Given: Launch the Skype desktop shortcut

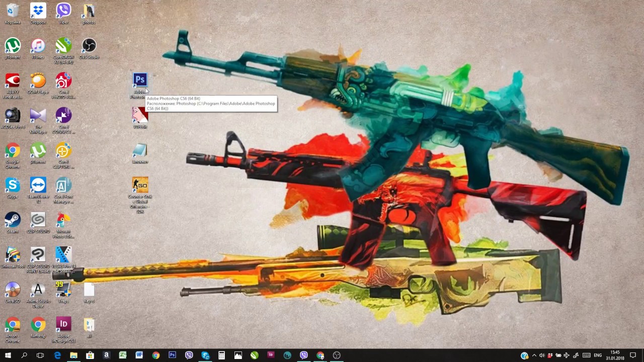Looking at the screenshot, I should [13, 188].
